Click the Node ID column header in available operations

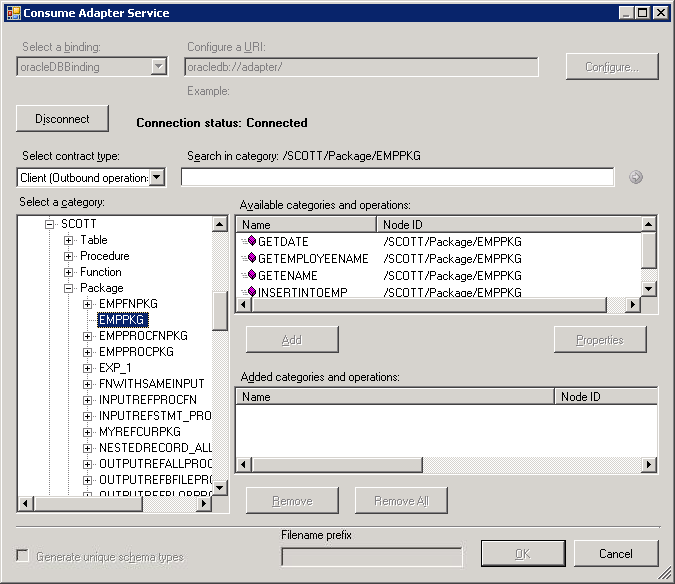click(x=509, y=225)
